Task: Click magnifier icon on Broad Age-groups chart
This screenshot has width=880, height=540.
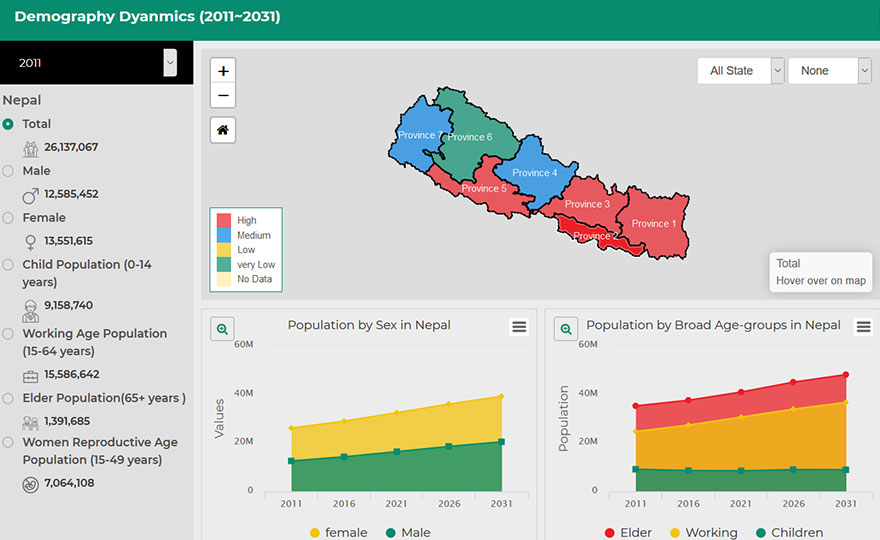Action: click(566, 330)
